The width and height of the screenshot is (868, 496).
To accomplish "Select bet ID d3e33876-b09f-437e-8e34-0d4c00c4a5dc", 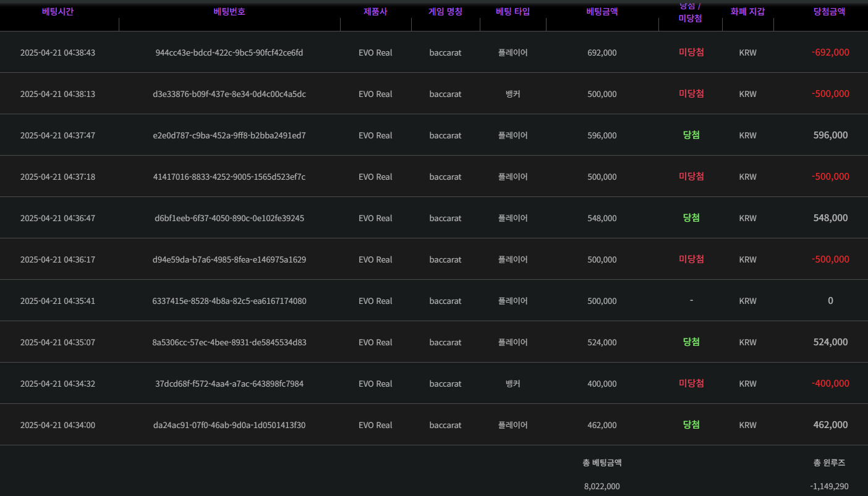I will coord(229,94).
